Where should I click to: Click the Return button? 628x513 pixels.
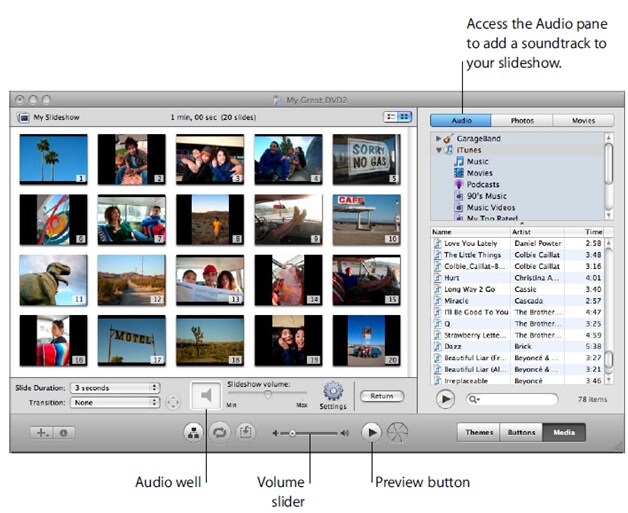[x=382, y=396]
